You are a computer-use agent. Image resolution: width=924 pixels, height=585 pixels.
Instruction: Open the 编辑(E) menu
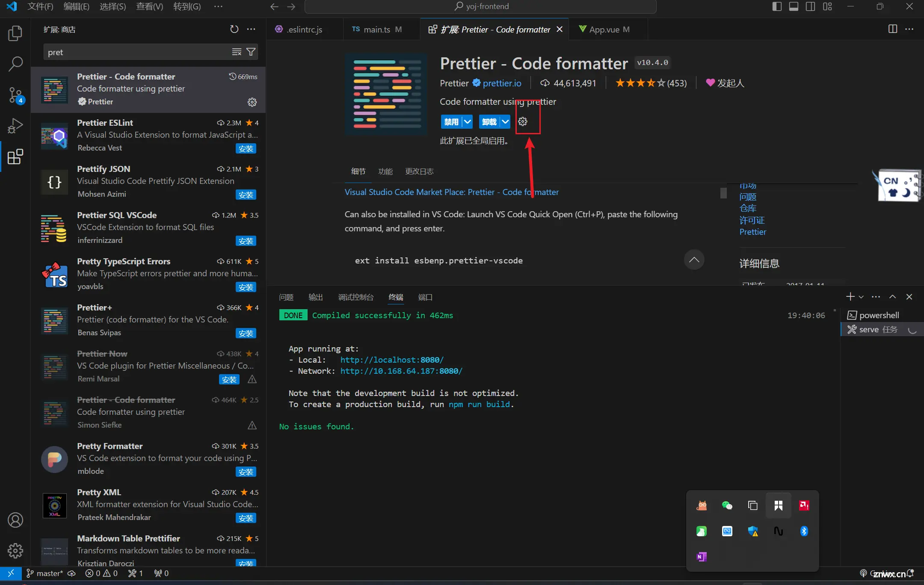point(77,6)
